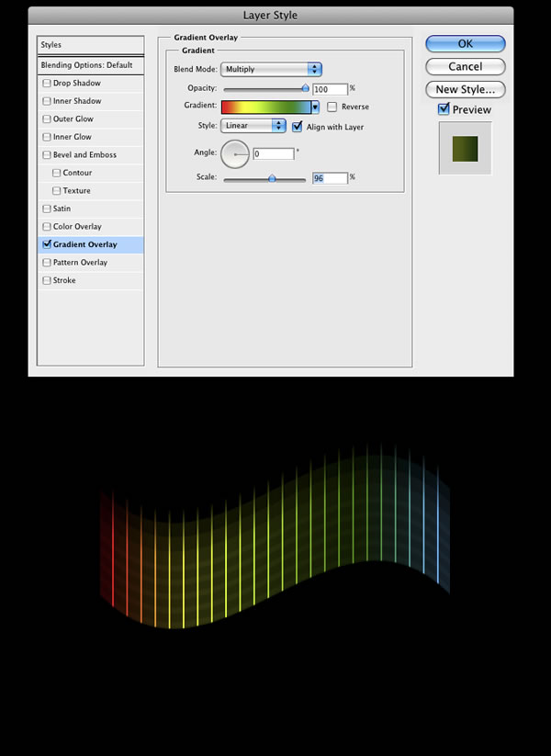Click the Opacity value field
Viewport: 551px width, 756px height.
pyautogui.click(x=331, y=89)
